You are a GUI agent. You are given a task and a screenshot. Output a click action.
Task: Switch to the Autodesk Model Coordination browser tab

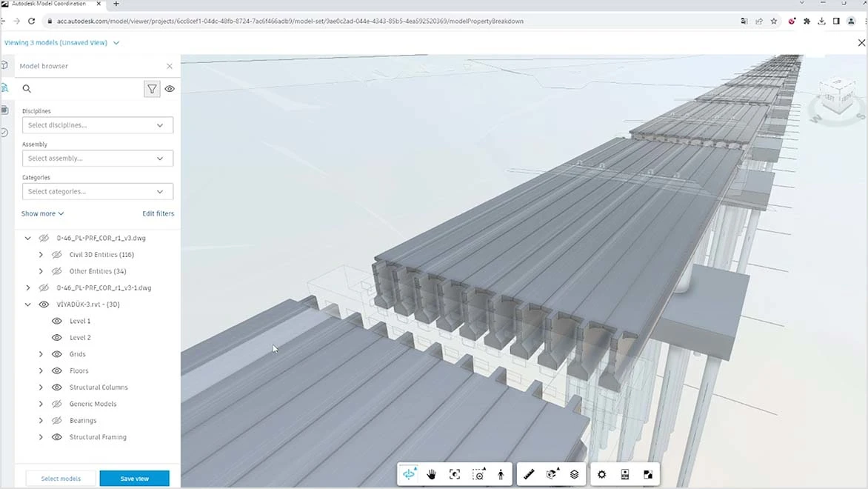pyautogui.click(x=48, y=5)
